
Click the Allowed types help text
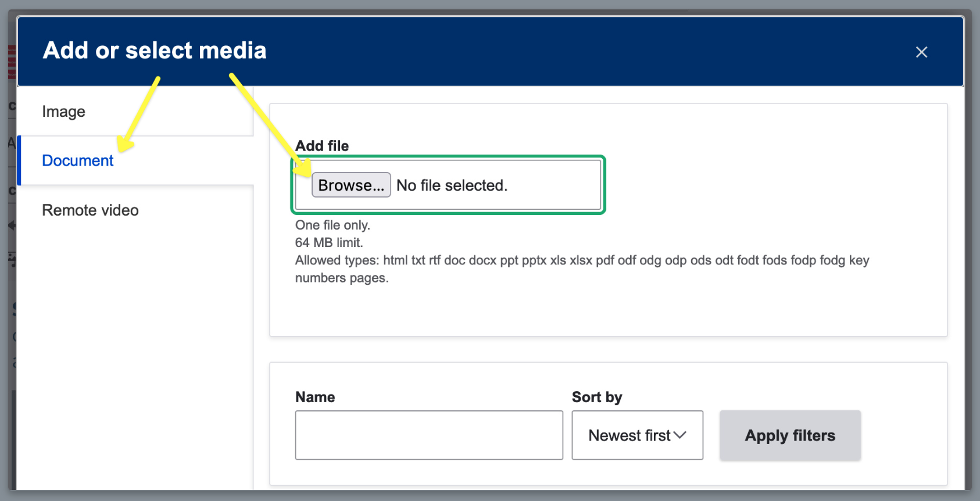coord(582,269)
